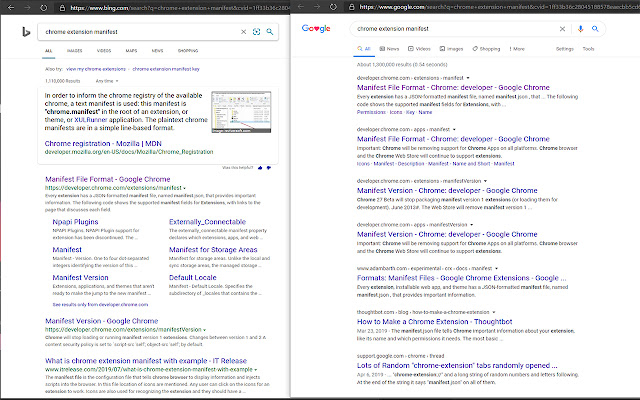Go back in the Google browser window
This screenshot has height=400, width=640.
[x=301, y=7]
